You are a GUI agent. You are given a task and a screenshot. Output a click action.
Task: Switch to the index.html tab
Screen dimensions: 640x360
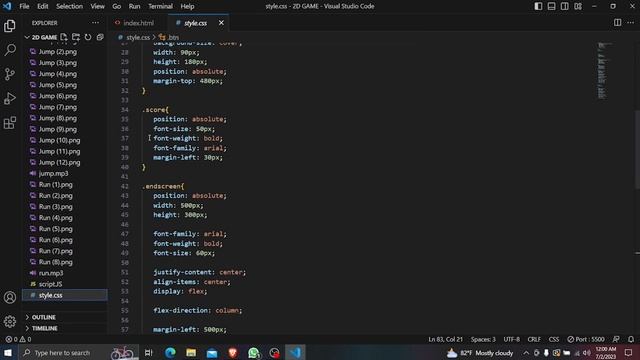point(138,23)
